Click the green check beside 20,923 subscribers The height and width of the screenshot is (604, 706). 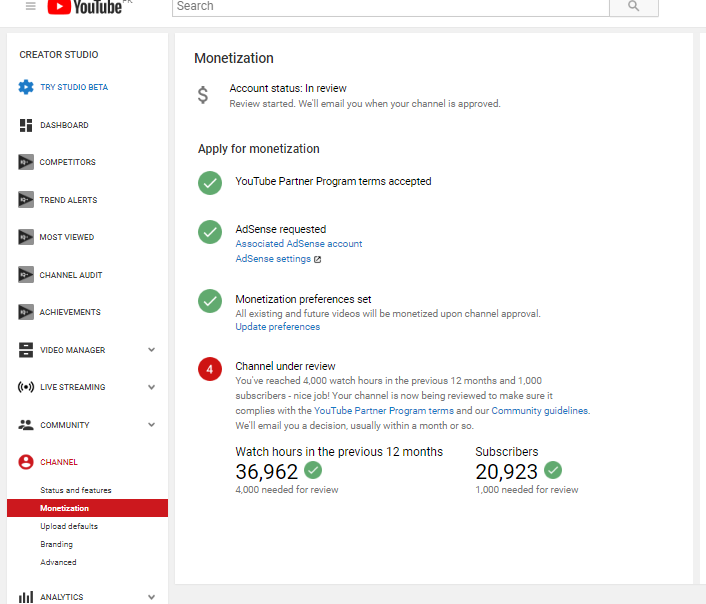(553, 470)
